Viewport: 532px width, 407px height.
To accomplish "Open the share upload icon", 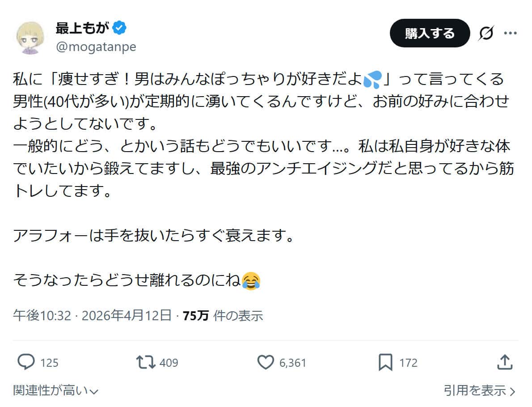I will [504, 362].
